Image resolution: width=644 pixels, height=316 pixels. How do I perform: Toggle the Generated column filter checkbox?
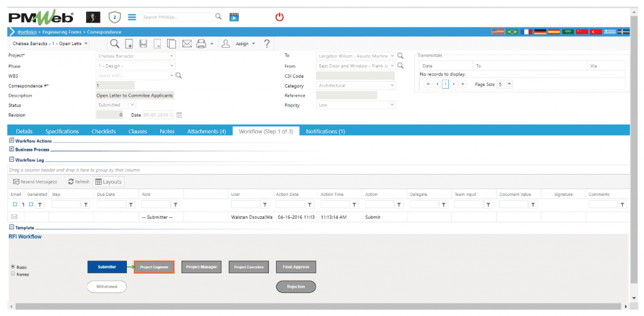(31, 204)
